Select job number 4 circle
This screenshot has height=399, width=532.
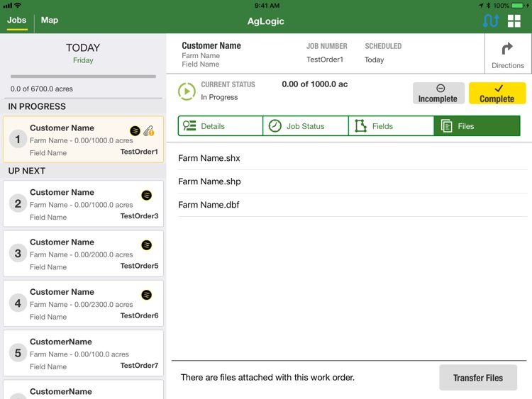[18, 303]
